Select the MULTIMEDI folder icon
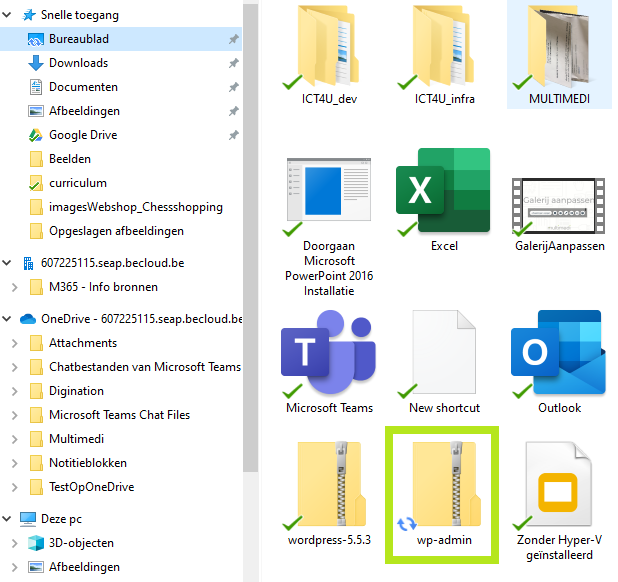This screenshot has height=582, width=618. click(x=558, y=46)
